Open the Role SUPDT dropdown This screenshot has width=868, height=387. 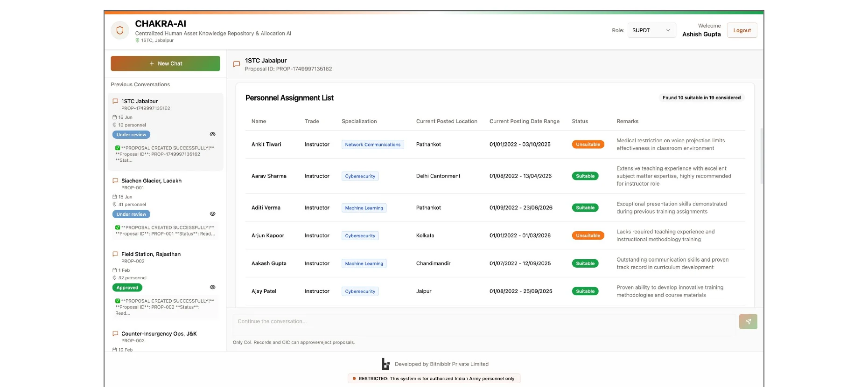point(651,30)
